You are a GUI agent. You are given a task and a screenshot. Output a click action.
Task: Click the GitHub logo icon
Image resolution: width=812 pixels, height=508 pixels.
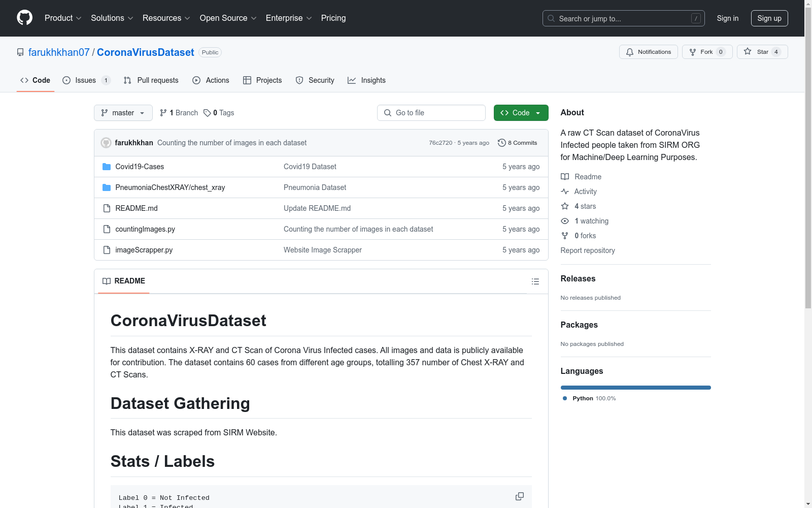pyautogui.click(x=24, y=18)
